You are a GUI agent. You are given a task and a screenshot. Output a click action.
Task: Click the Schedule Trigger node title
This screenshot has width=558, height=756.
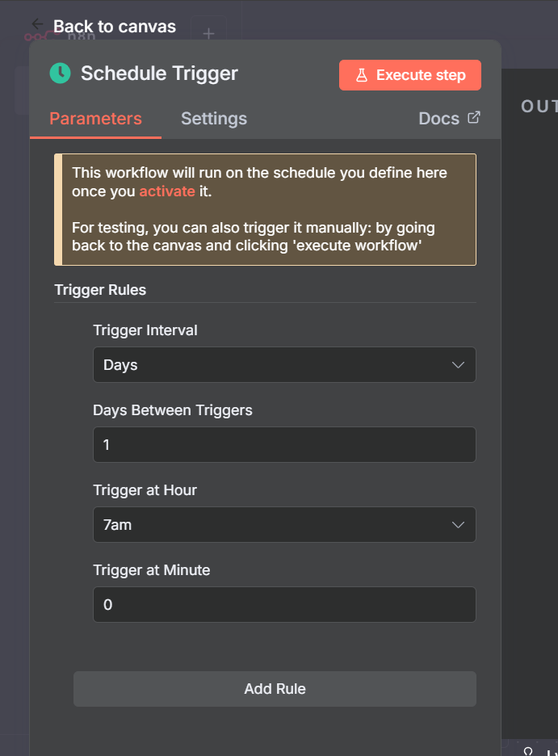159,73
